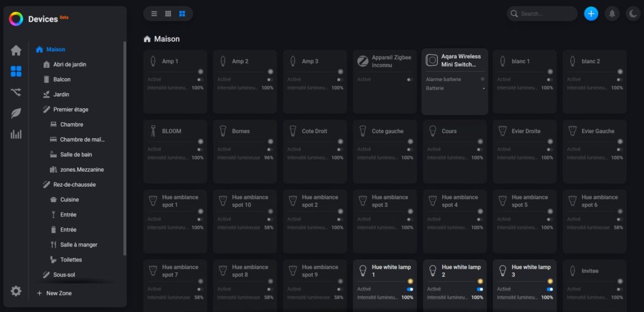Toggle dark mode moon icon
This screenshot has height=312, width=644.
coord(633,14)
